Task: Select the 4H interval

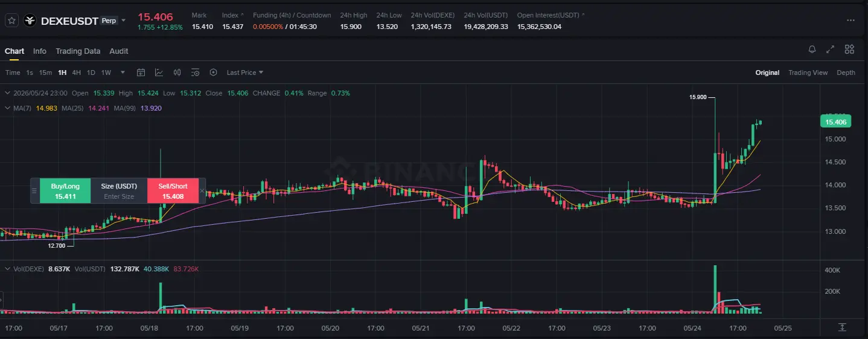Action: click(77, 73)
